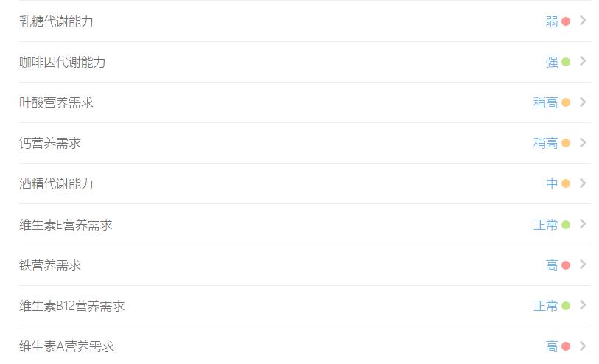Open the 钙营养需求 detail arrow
This screenshot has height=364, width=599.
point(583,142)
